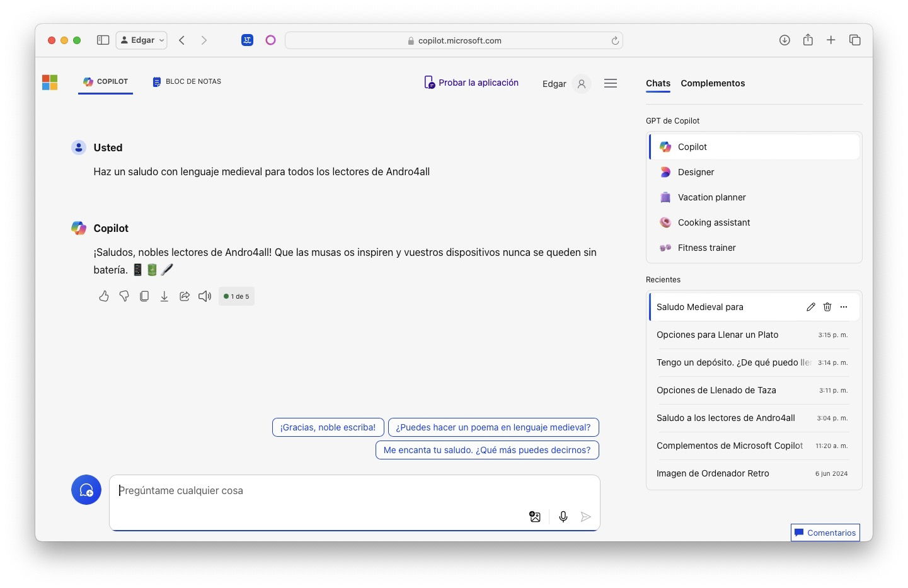The height and width of the screenshot is (588, 908).
Task: Copy the Copilot response with the copy icon
Action: pos(144,296)
